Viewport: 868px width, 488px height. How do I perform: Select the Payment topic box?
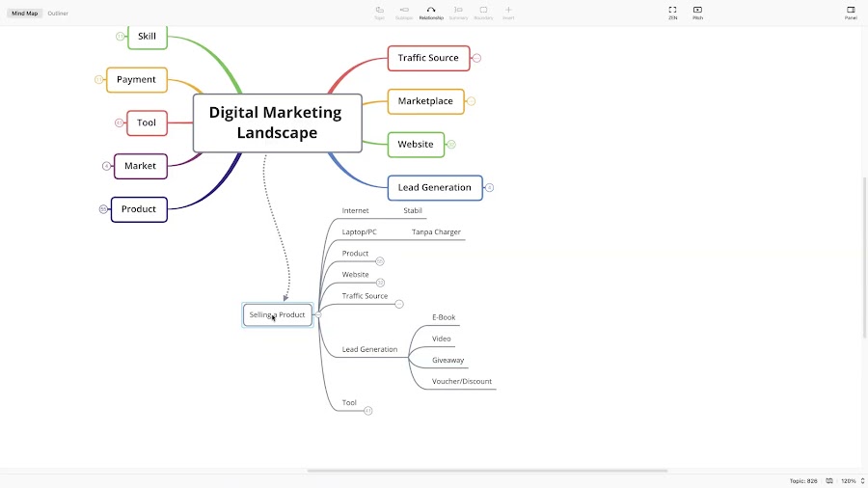137,80
